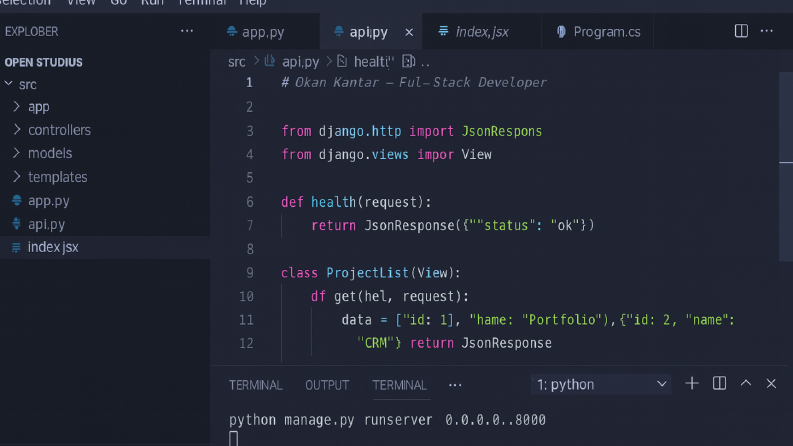Image resolution: width=793 pixels, height=446 pixels.
Task: Open the Help menu
Action: click(x=252, y=3)
